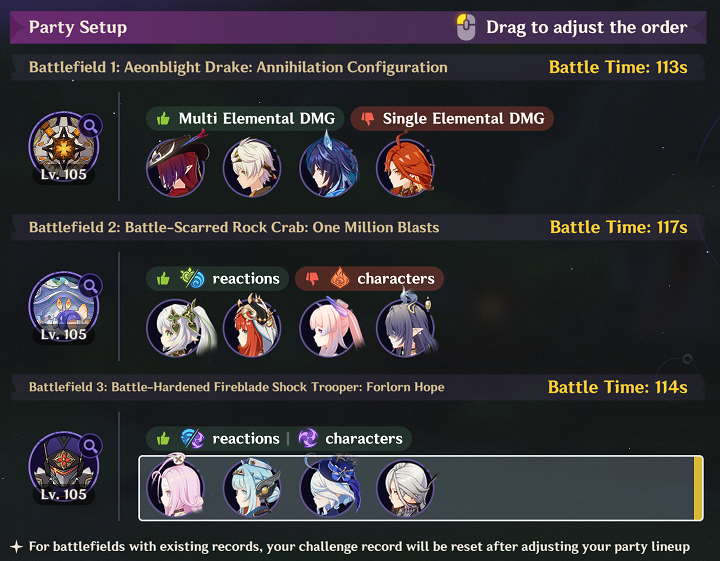Select pink-haired character in Battlefield 2 team
Screen dimensions: 720x561
tap(331, 327)
